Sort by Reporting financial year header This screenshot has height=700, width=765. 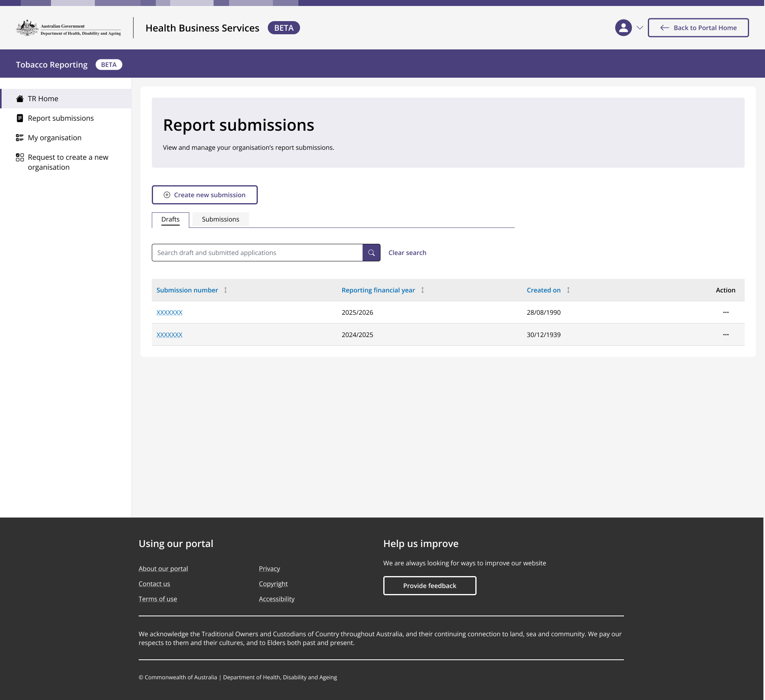pyautogui.click(x=378, y=290)
